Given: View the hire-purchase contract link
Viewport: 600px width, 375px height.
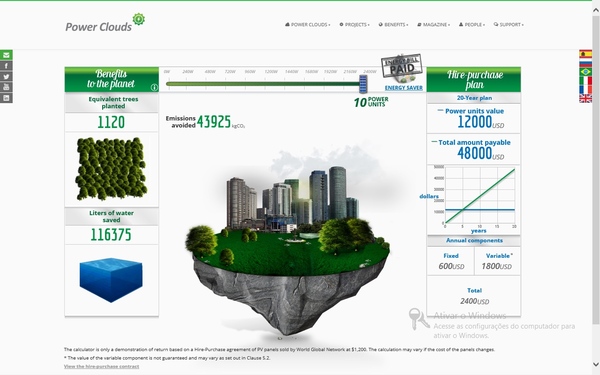Looking at the screenshot, I should tap(101, 366).
